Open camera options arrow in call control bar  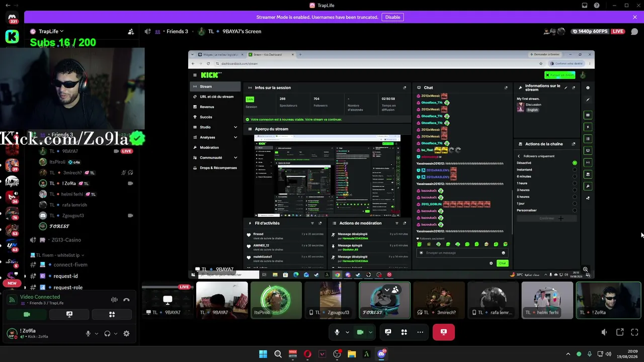pyautogui.click(x=370, y=332)
